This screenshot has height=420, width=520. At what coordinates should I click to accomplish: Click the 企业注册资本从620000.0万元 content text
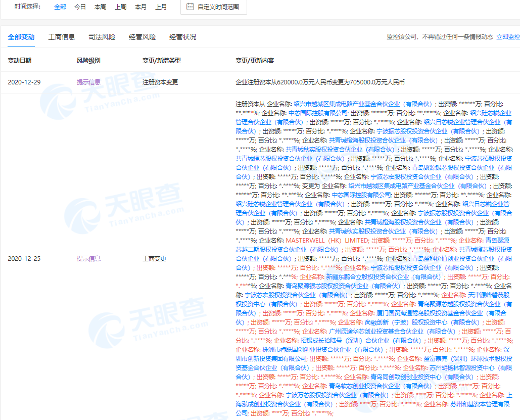[320, 82]
